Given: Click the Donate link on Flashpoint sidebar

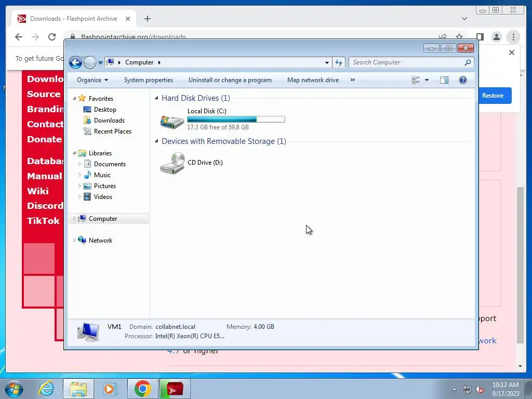Looking at the screenshot, I should 45,139.
